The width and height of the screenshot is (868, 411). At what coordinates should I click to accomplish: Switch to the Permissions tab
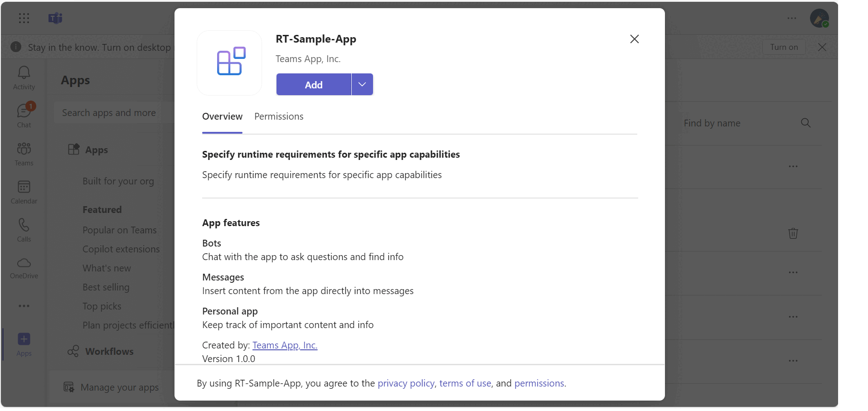(279, 116)
